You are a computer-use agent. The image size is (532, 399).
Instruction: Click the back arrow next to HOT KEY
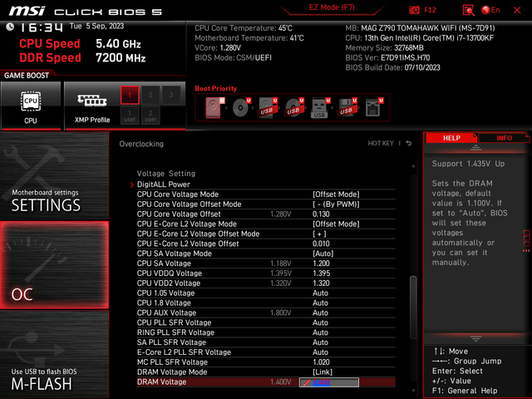click(x=409, y=143)
